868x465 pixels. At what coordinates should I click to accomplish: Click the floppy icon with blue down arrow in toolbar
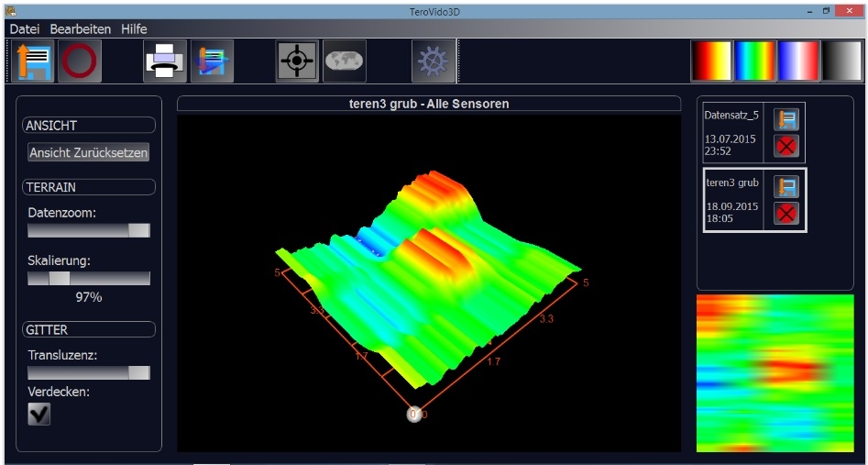point(212,61)
